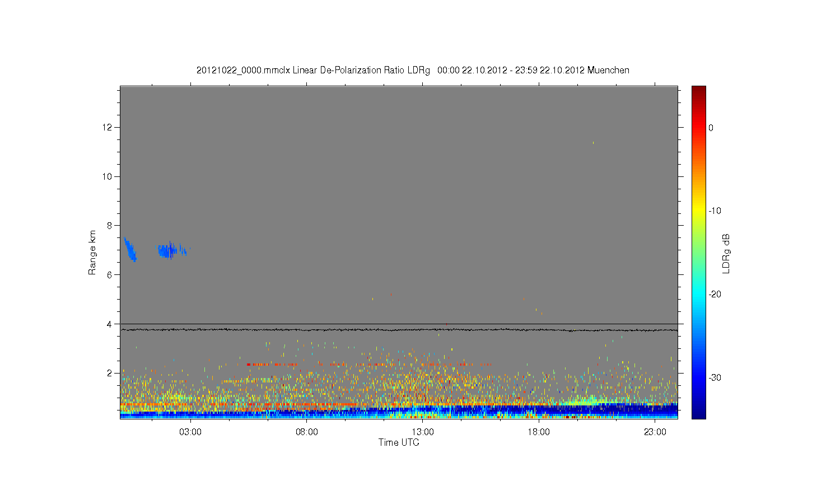Click the 'Time UTC' x-axis label

point(399,442)
